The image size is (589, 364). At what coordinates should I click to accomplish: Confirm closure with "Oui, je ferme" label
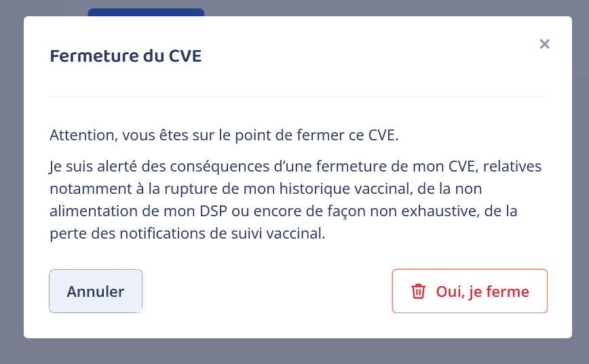pyautogui.click(x=482, y=291)
